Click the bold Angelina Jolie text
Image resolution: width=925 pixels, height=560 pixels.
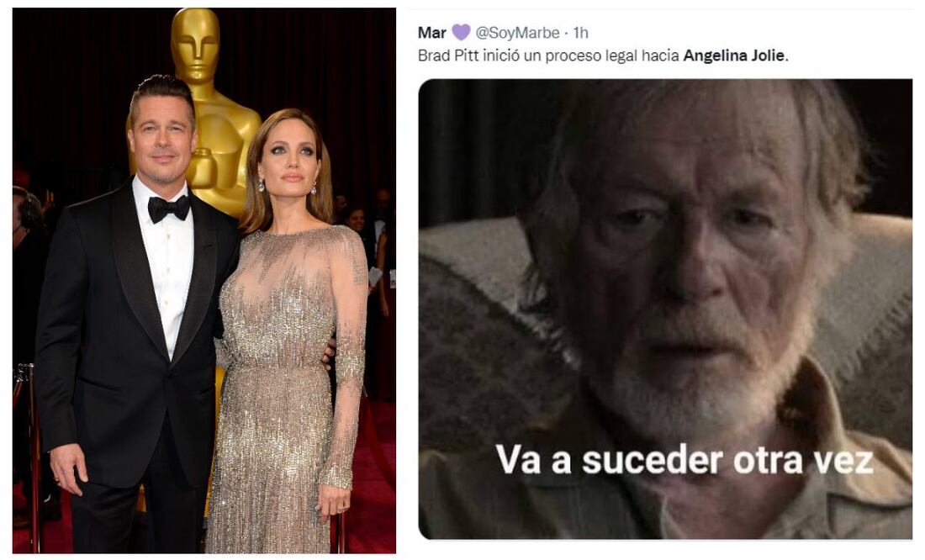[x=734, y=55]
